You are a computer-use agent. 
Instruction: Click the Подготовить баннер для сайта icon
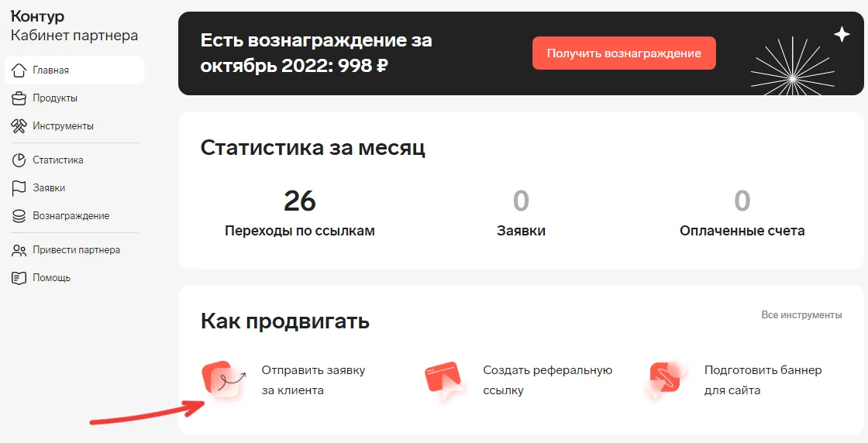pyautogui.click(x=666, y=380)
